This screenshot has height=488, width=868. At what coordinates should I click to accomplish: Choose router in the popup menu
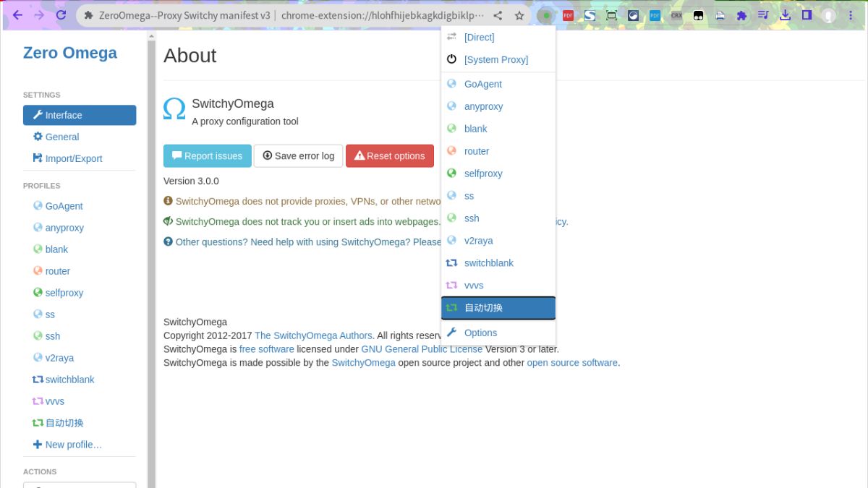click(498, 151)
